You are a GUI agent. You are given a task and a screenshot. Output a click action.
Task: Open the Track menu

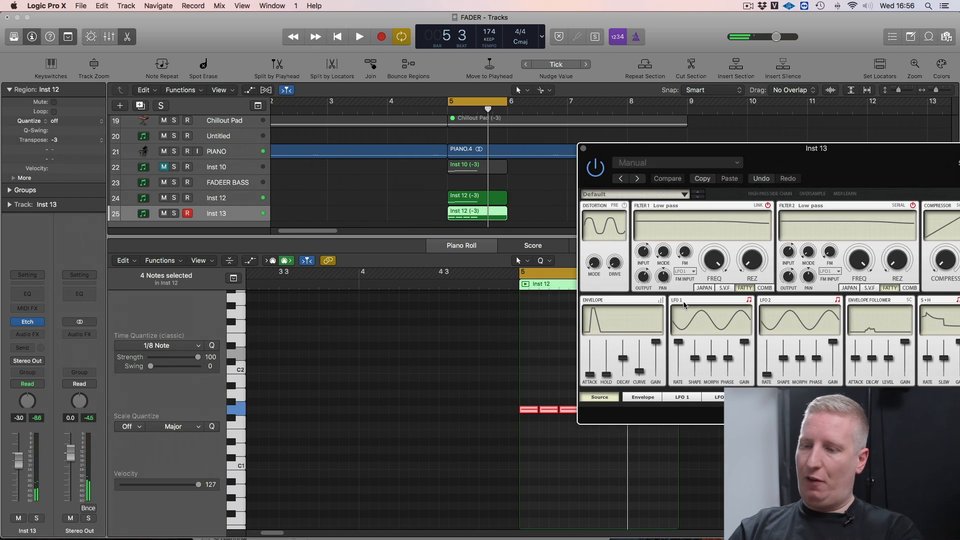[126, 6]
